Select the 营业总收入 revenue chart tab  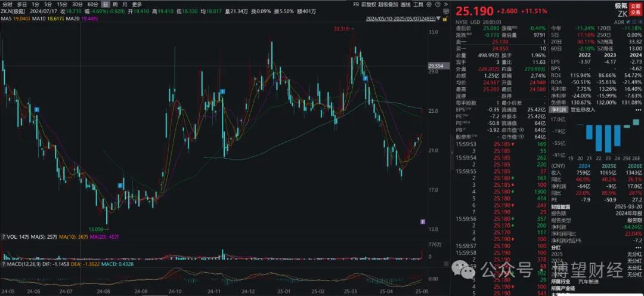click(x=583, y=110)
